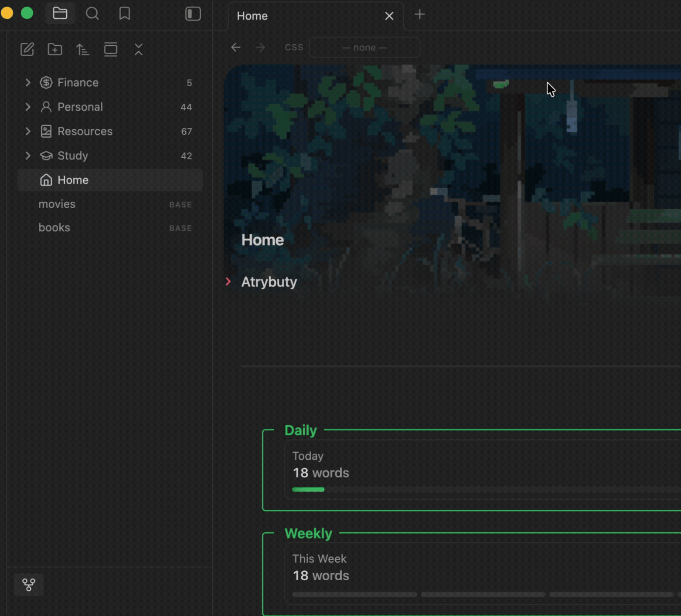Open the Home note in the file tree
The height and width of the screenshot is (616, 681).
[110, 180]
